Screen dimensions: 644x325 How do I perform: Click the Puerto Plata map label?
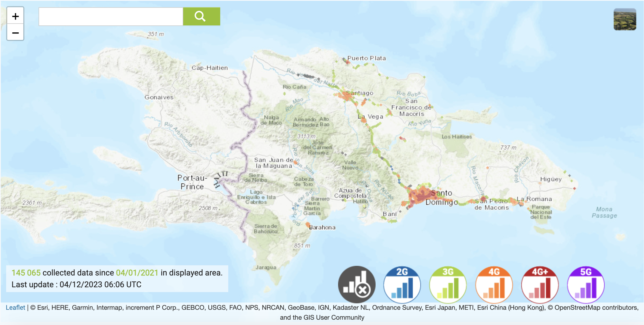(x=366, y=58)
